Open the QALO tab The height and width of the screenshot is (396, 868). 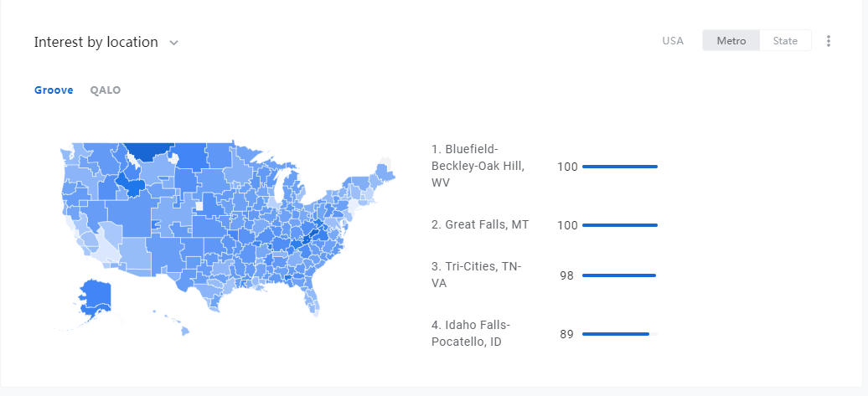pos(106,90)
